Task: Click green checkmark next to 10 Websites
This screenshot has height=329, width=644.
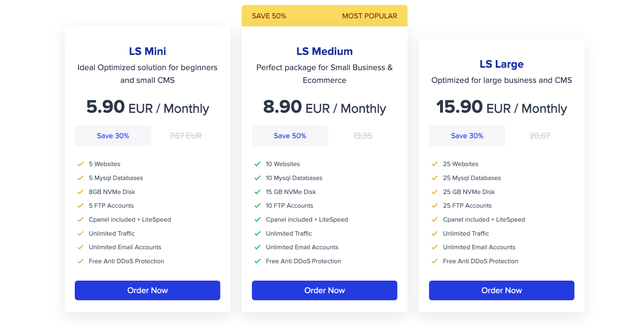Action: [258, 164]
